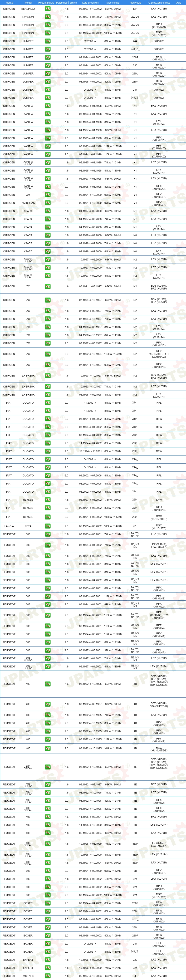The width and height of the screenshot is (186, 980).
Task: Click the 222 body code in Expert row
Action: pyautogui.click(x=135, y=960)
